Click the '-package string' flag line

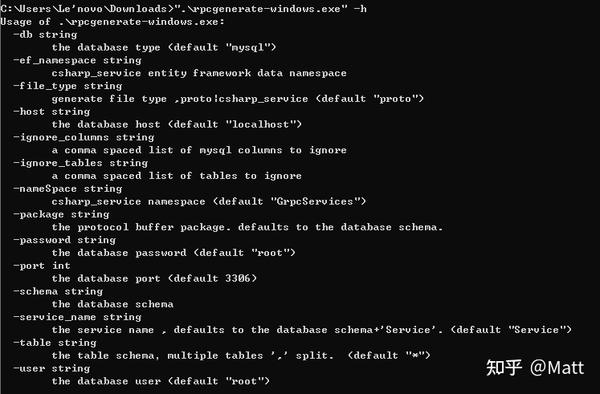(x=61, y=214)
